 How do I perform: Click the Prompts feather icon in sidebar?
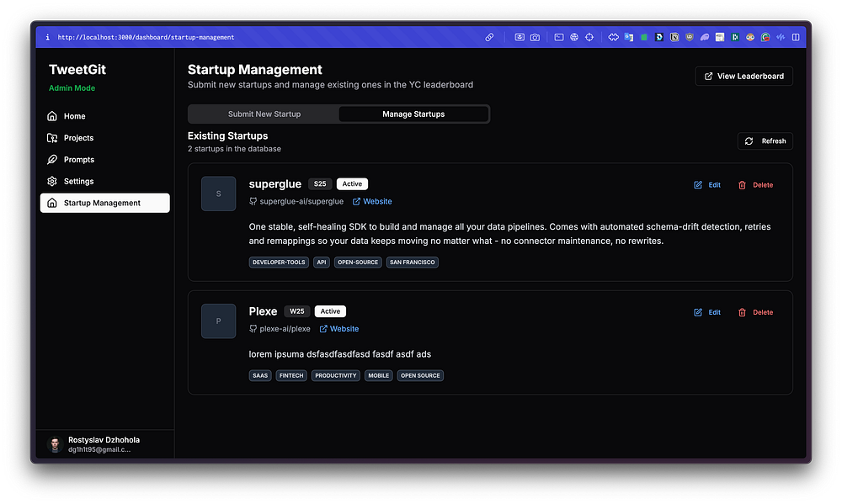tap(52, 159)
